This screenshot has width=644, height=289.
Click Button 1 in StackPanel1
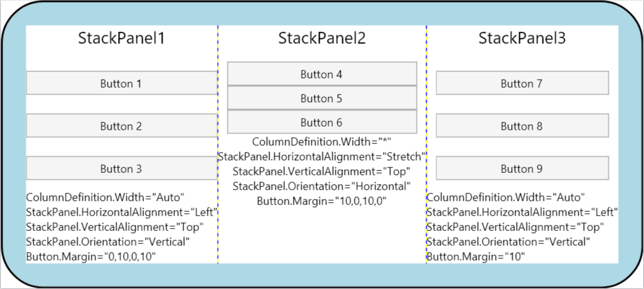click(x=122, y=83)
